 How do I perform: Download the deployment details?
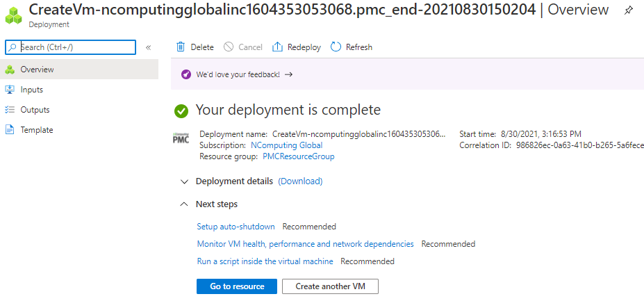[300, 181]
